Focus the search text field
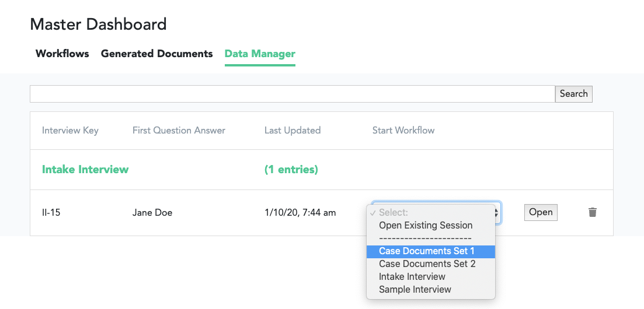Viewport: 644px width, 309px height. click(x=292, y=94)
